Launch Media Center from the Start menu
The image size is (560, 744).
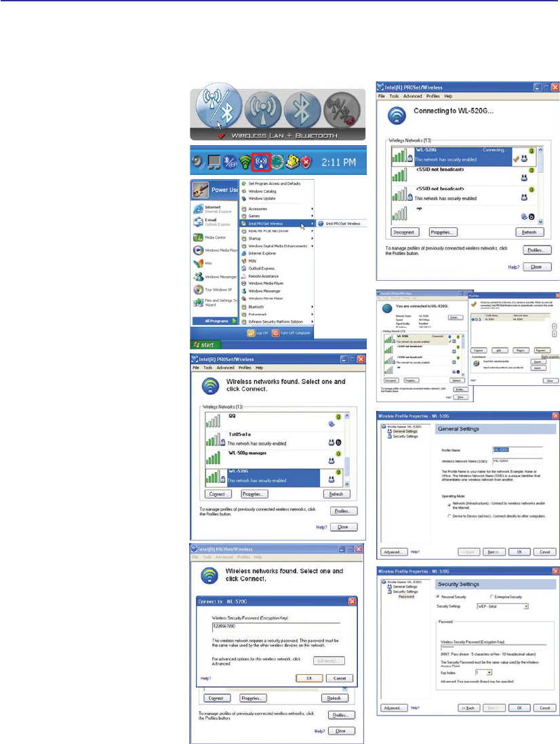click(x=209, y=237)
